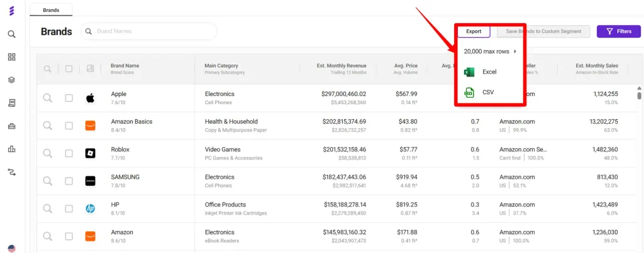Open the bar chart icon in sidebar
644x253 pixels.
[11, 149]
